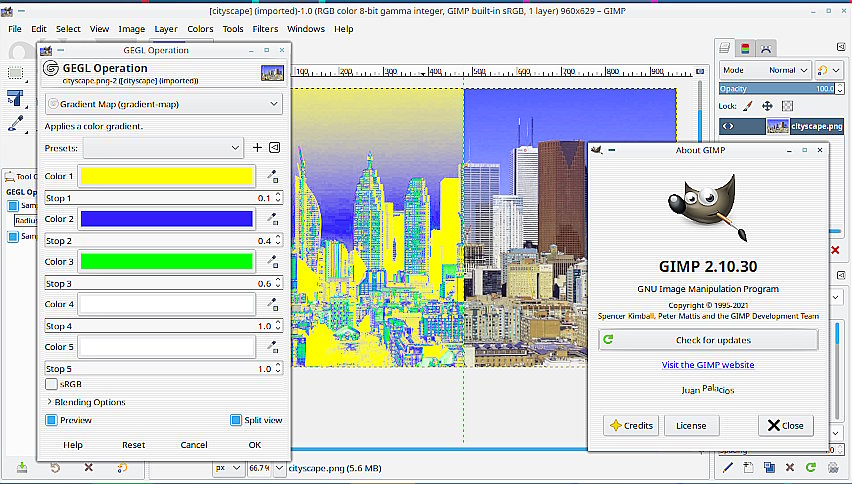Click the blue Color 2 swatch

click(167, 219)
